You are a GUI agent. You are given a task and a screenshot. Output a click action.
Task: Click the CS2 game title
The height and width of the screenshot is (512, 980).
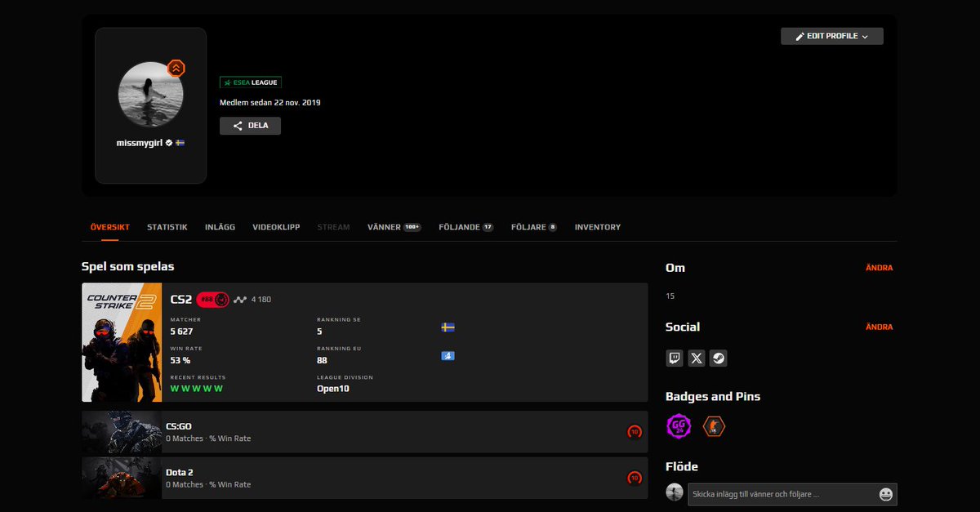[181, 299]
